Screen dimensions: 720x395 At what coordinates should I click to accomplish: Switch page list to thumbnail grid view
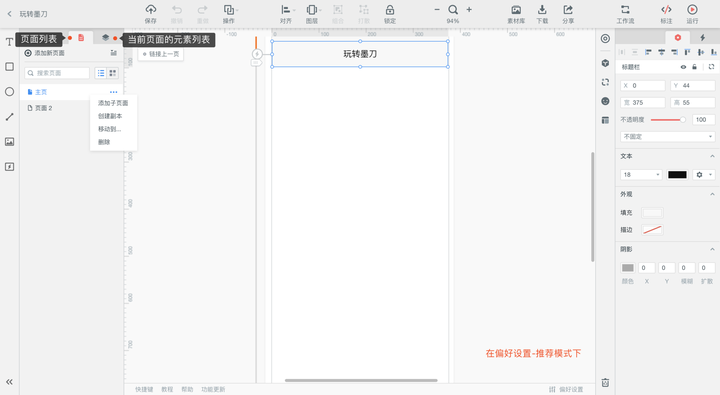coord(112,73)
